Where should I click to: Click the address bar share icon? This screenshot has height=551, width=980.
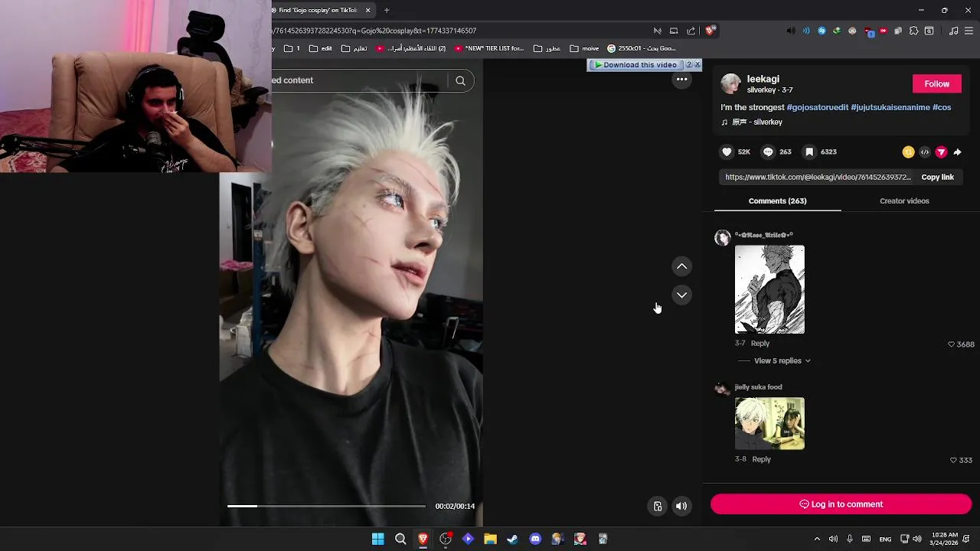691,31
